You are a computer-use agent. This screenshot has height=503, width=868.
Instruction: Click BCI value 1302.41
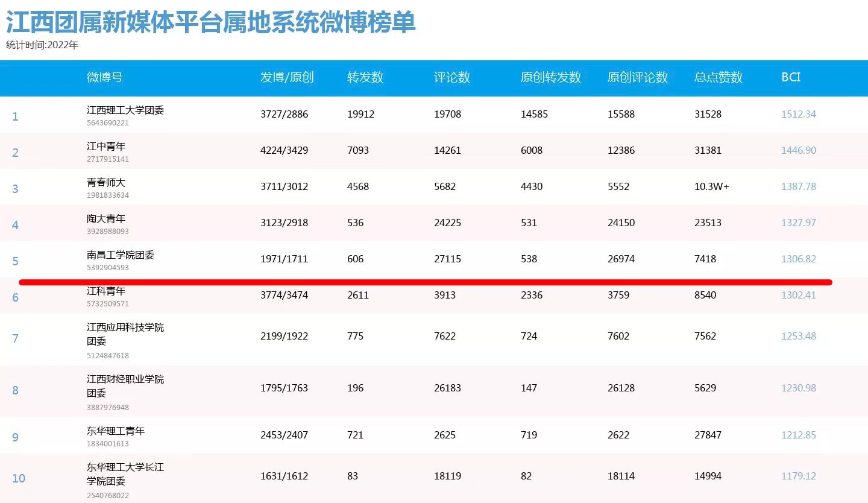click(x=799, y=295)
